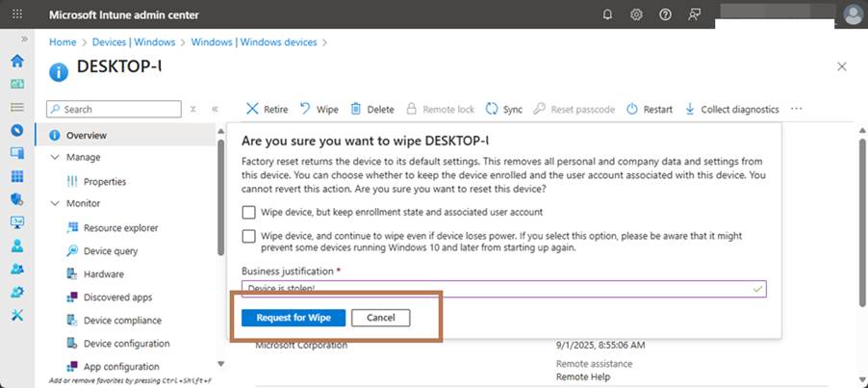The image size is (868, 388).
Task: Enable keep enrollment state checkbox
Action: tap(249, 212)
